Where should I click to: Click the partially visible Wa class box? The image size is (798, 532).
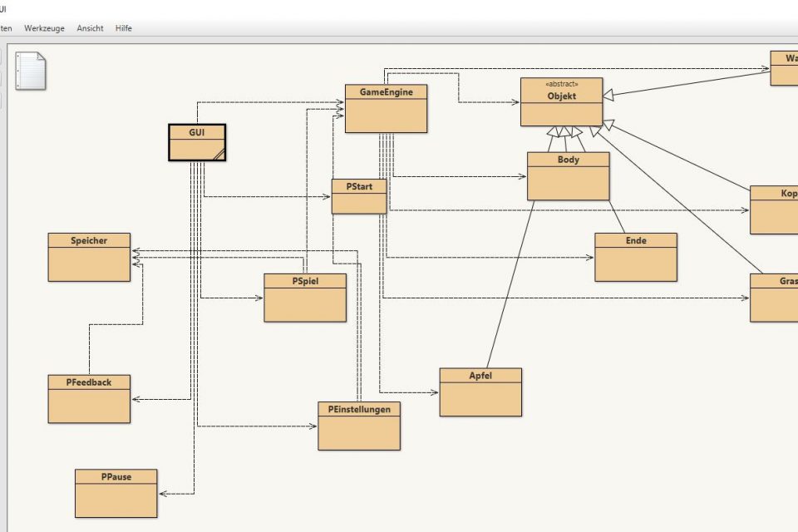coord(783,69)
